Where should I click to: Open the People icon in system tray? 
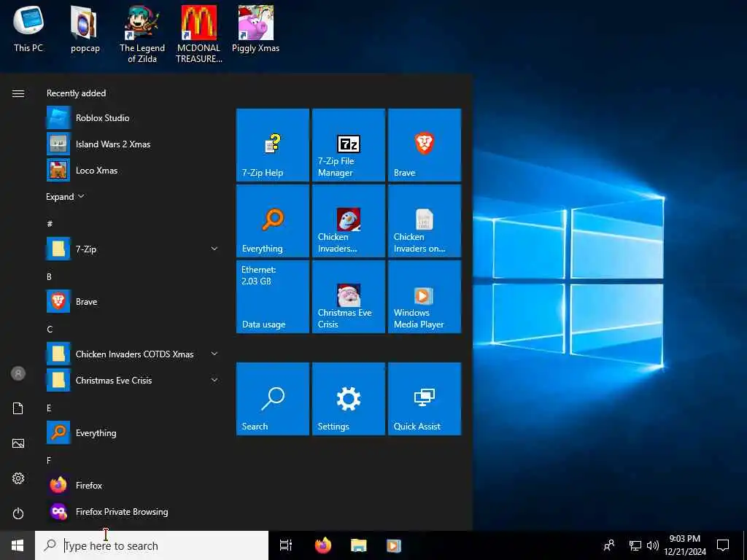point(609,545)
